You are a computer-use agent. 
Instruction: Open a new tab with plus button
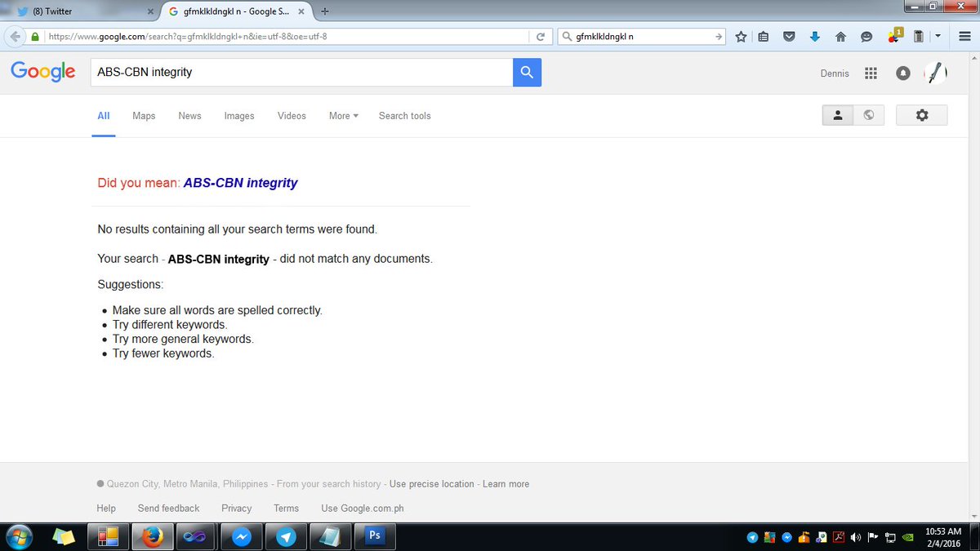(x=325, y=11)
